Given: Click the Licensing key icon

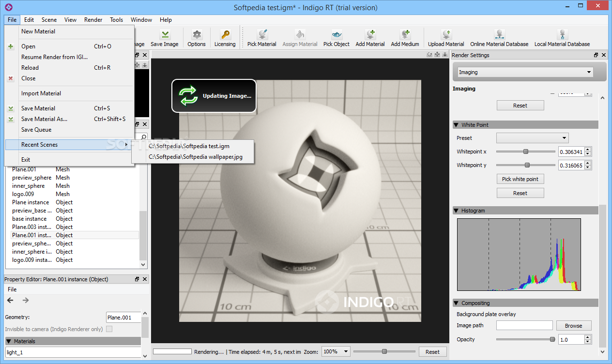Looking at the screenshot, I should tap(225, 34).
